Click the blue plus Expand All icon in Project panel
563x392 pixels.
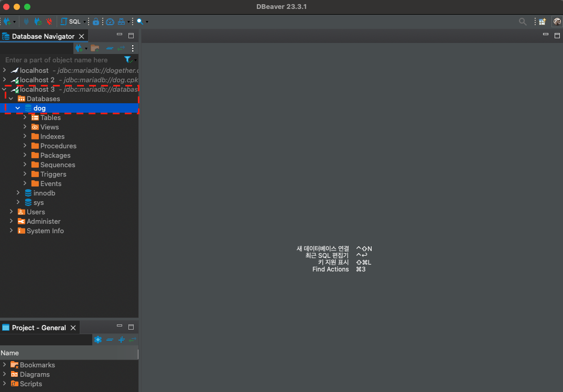point(122,340)
